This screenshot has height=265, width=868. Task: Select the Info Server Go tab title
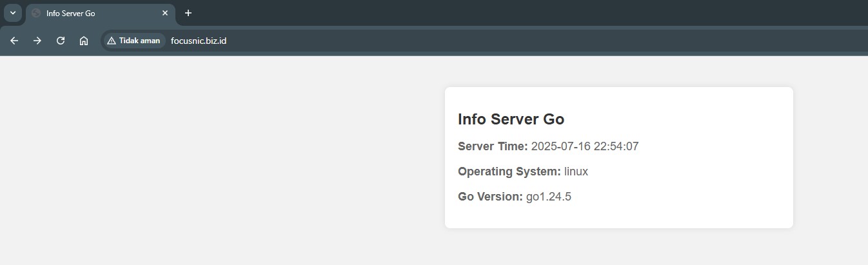[x=70, y=13]
